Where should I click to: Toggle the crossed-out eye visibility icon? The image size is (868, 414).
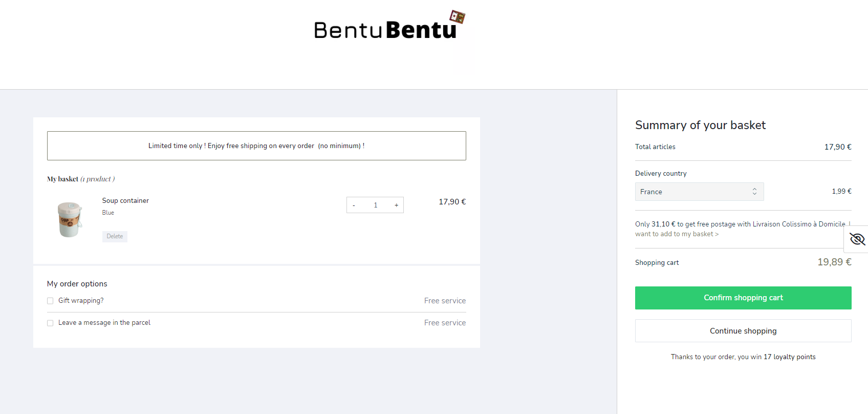tap(857, 239)
